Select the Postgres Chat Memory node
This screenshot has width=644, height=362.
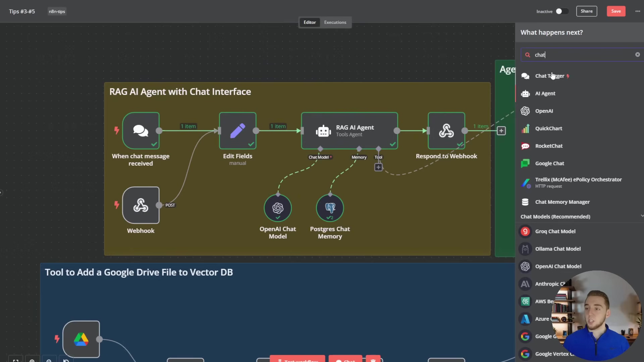(330, 208)
